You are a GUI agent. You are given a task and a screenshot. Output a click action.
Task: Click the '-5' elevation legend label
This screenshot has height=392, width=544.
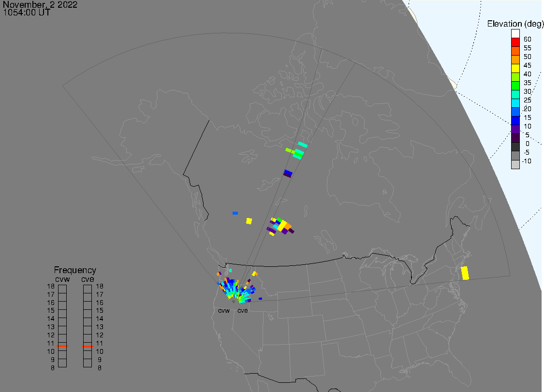526,152
